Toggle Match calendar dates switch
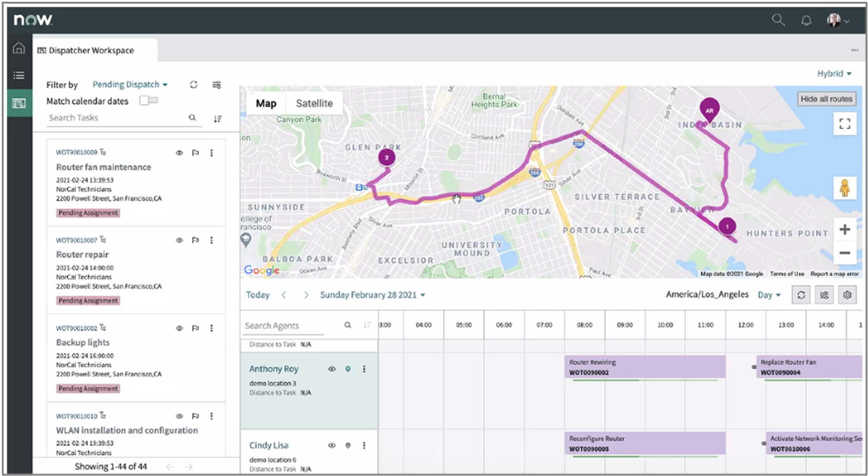 point(149,100)
